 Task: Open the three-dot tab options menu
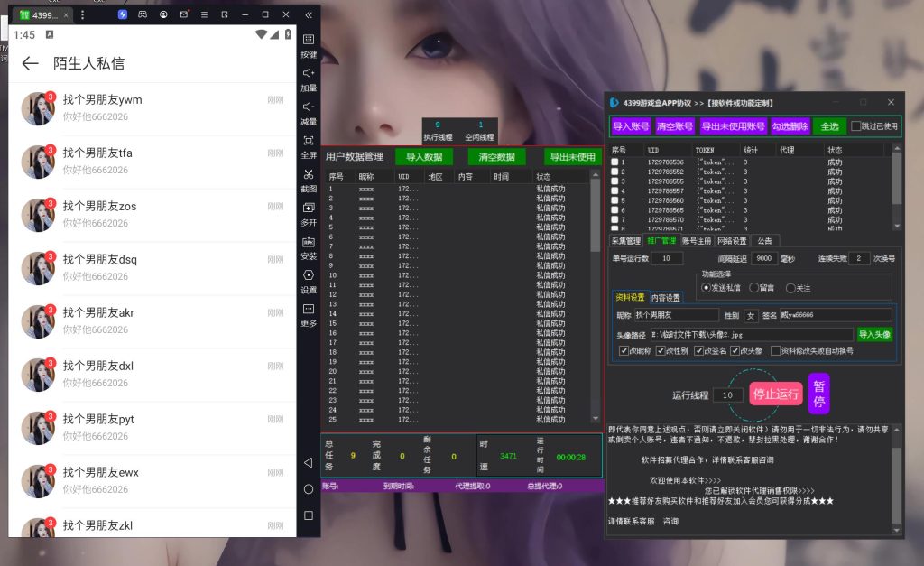click(82, 14)
